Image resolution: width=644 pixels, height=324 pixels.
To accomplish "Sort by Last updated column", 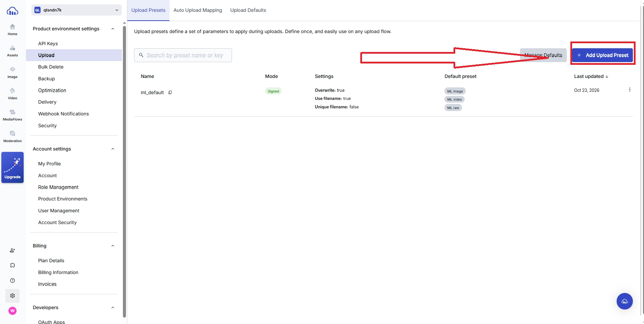I will point(591,76).
